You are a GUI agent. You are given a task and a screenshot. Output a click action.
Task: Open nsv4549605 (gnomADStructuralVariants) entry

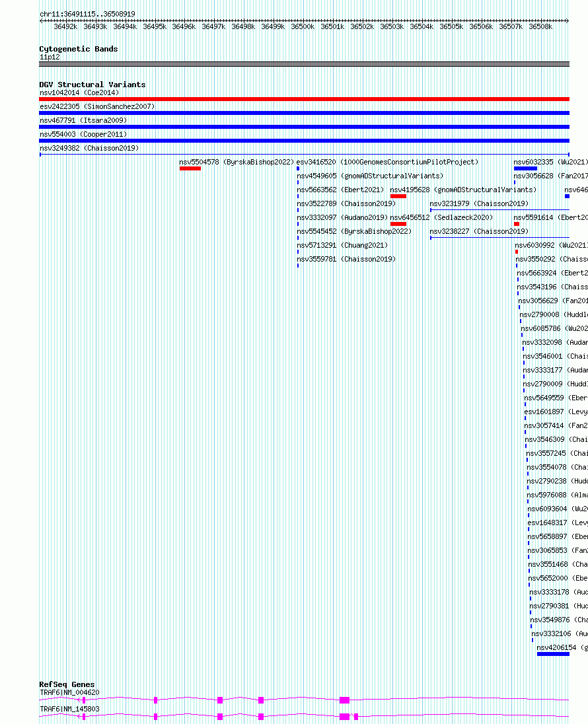tap(370, 176)
